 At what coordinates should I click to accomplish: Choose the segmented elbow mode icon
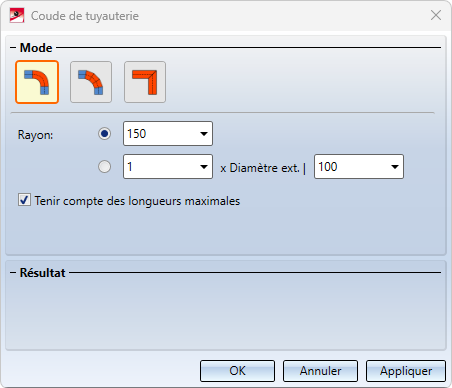(91, 82)
